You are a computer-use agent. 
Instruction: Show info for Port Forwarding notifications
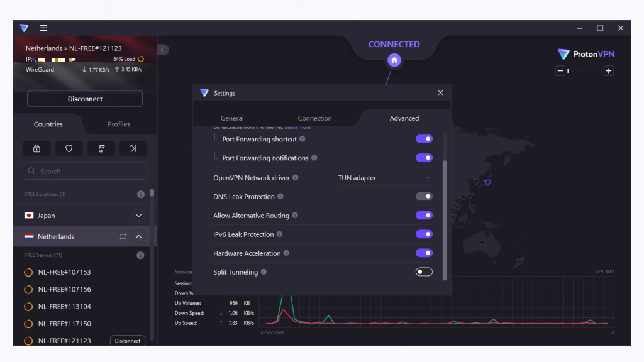pyautogui.click(x=314, y=158)
